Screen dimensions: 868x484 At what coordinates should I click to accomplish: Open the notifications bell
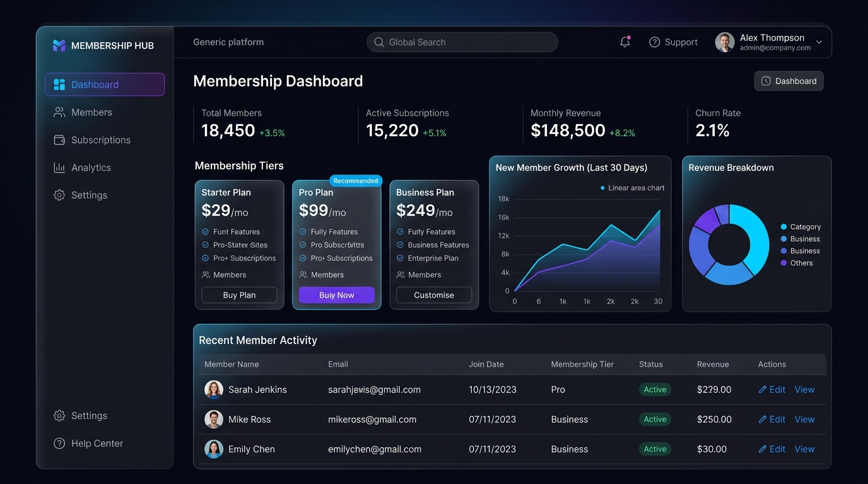point(625,42)
